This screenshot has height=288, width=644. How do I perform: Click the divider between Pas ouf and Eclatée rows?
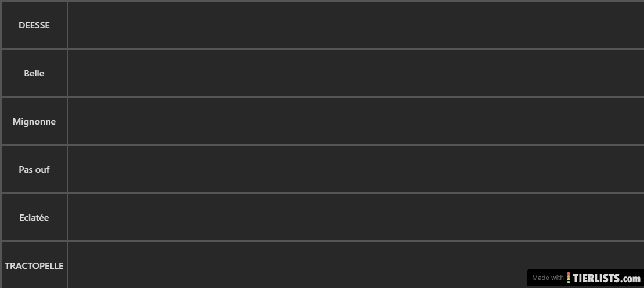[322, 193]
